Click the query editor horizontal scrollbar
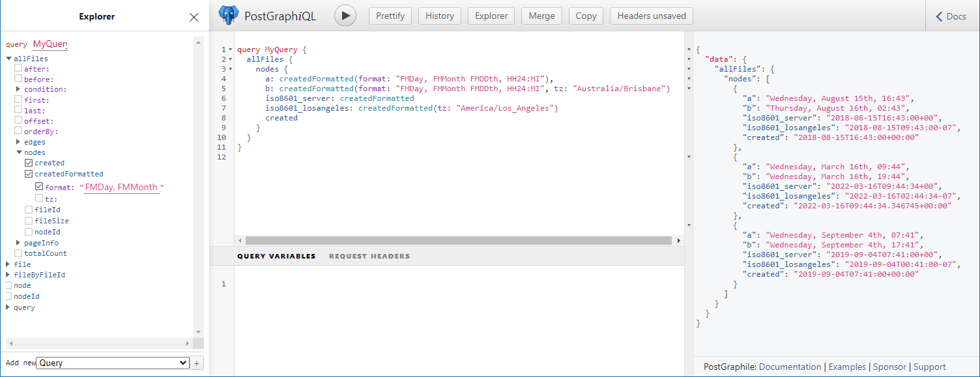This screenshot has width=980, height=377. coord(459,240)
